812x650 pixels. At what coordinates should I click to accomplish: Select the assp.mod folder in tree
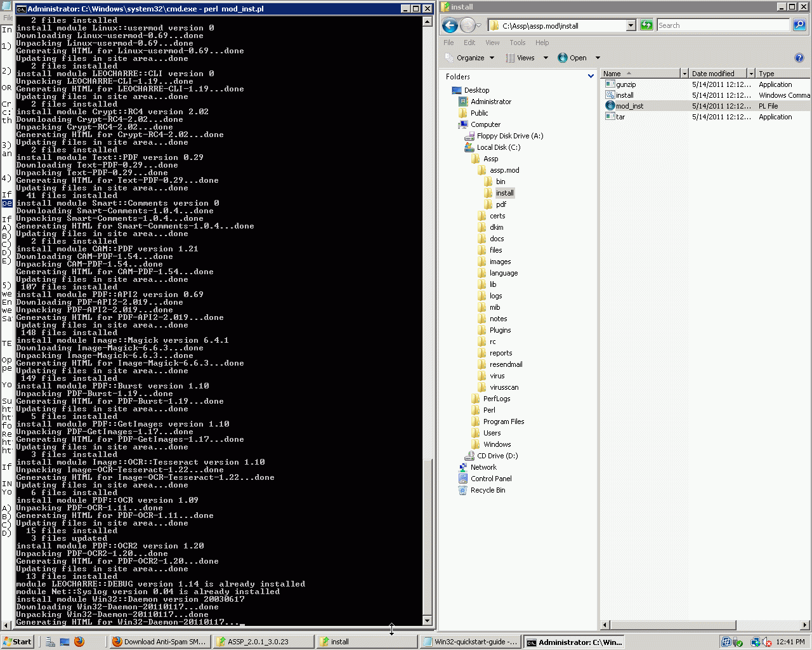pyautogui.click(x=499, y=170)
